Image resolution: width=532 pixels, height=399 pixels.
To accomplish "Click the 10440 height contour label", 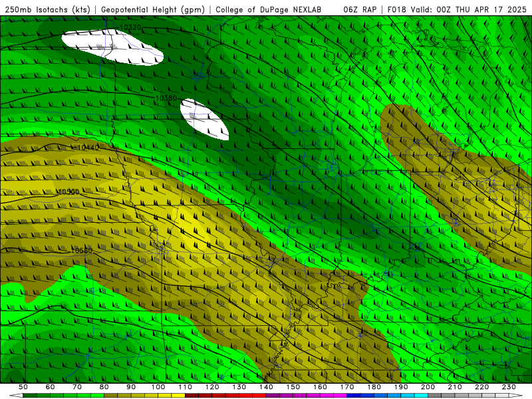I will click(88, 148).
